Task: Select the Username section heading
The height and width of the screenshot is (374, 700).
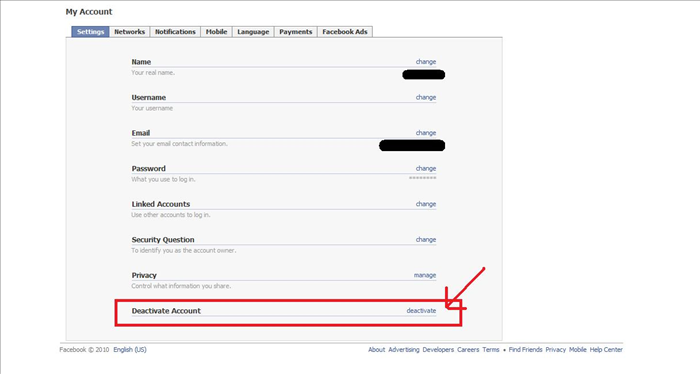Action: [149, 97]
